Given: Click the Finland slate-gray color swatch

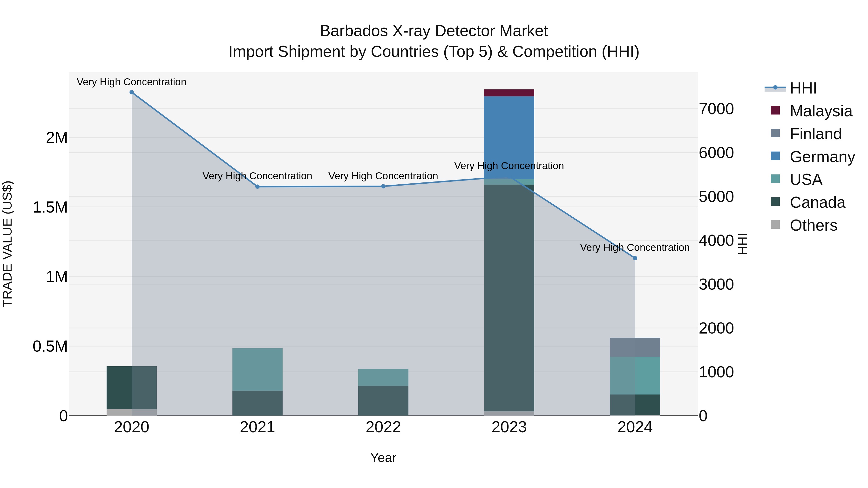Looking at the screenshot, I should pos(775,133).
